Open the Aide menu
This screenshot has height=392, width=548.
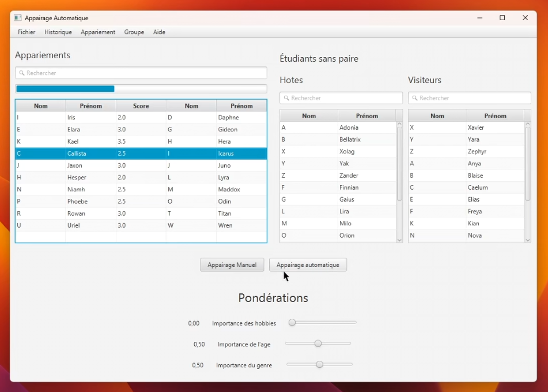tap(159, 32)
